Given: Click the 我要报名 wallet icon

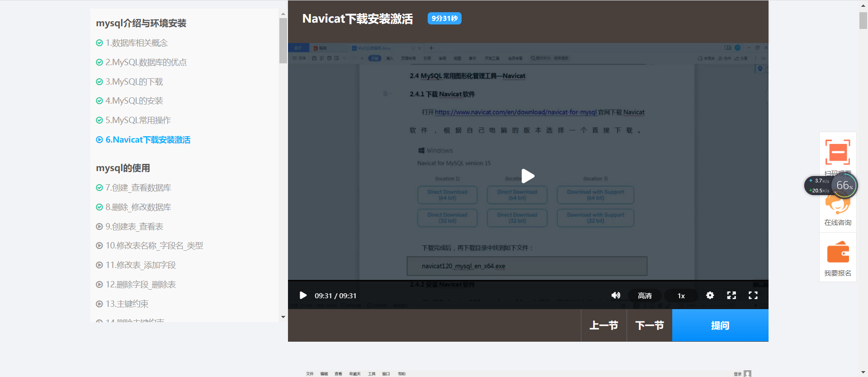Looking at the screenshot, I should (838, 253).
